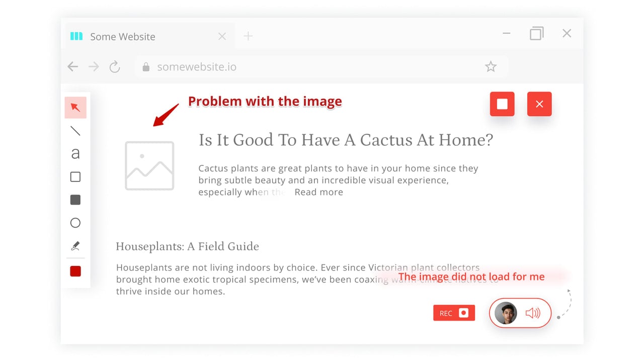
Task: Open the Read more link
Action: (319, 192)
